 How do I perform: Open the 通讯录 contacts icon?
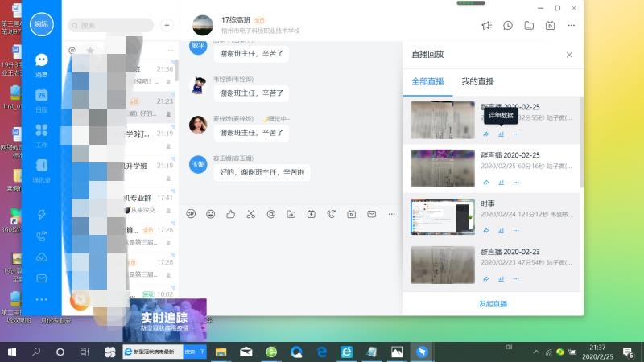[x=41, y=170]
